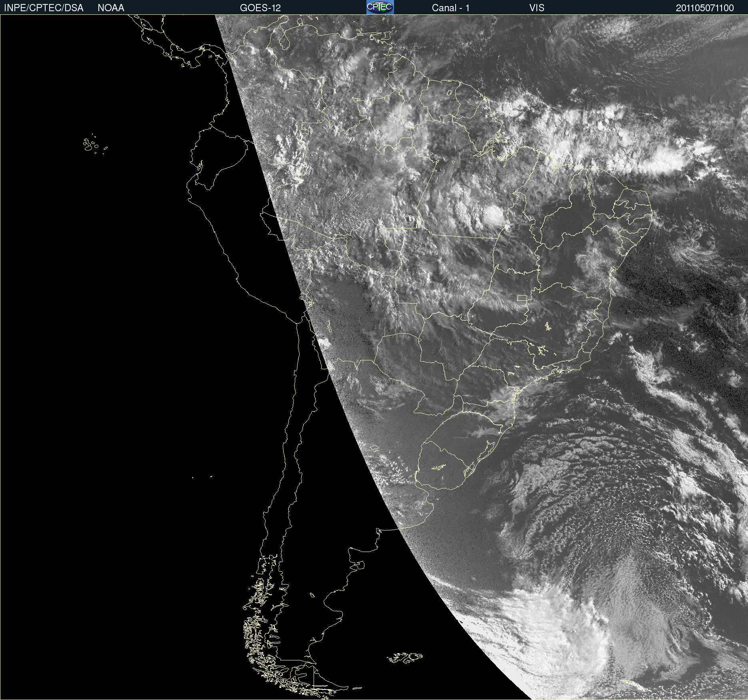Click the NOAA label in header
Screen dimensions: 748x700
[x=111, y=8]
